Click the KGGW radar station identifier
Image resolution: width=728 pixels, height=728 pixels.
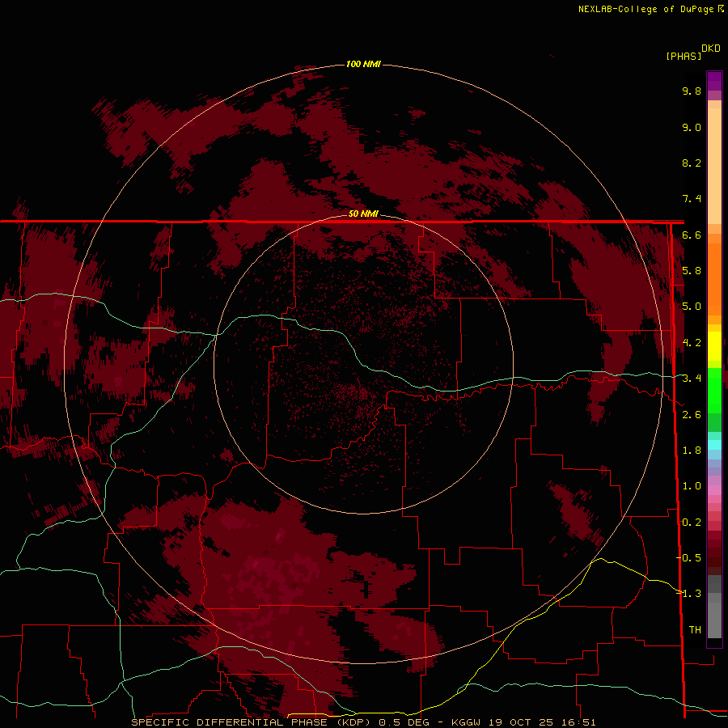[466, 722]
